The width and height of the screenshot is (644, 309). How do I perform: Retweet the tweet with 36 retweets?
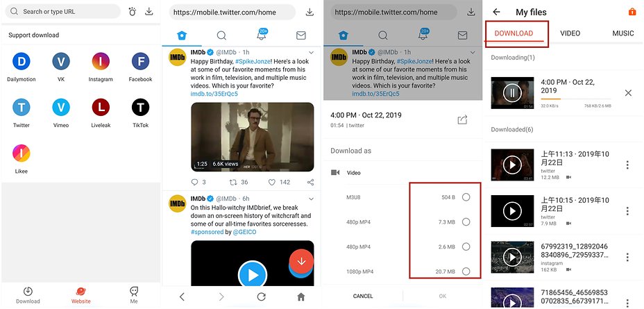click(x=239, y=182)
